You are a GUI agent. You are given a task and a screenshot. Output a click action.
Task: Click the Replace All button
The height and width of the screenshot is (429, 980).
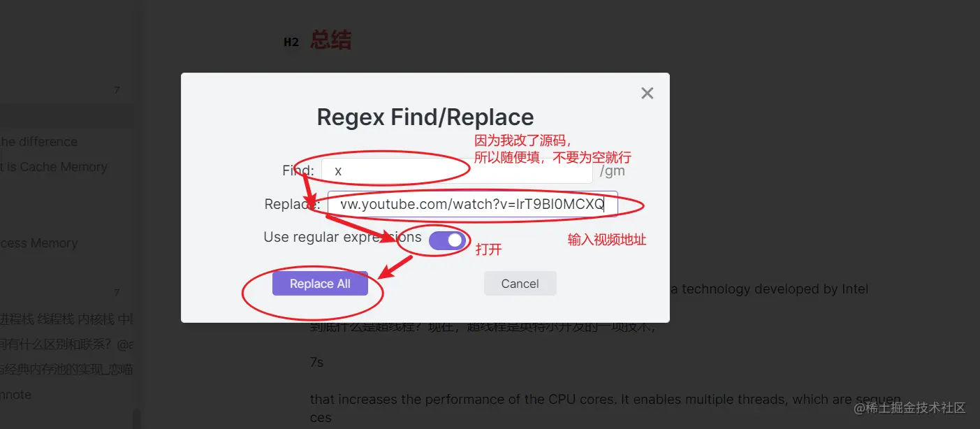[x=320, y=284]
